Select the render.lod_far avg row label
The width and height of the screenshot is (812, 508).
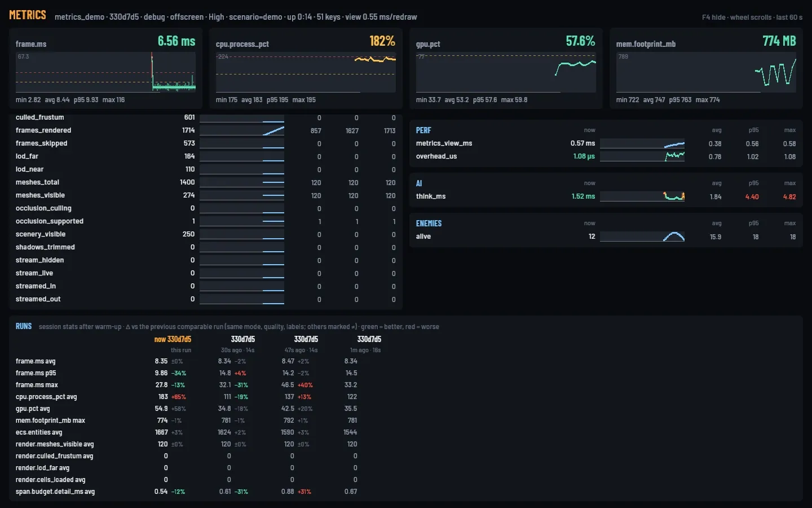[x=43, y=468]
